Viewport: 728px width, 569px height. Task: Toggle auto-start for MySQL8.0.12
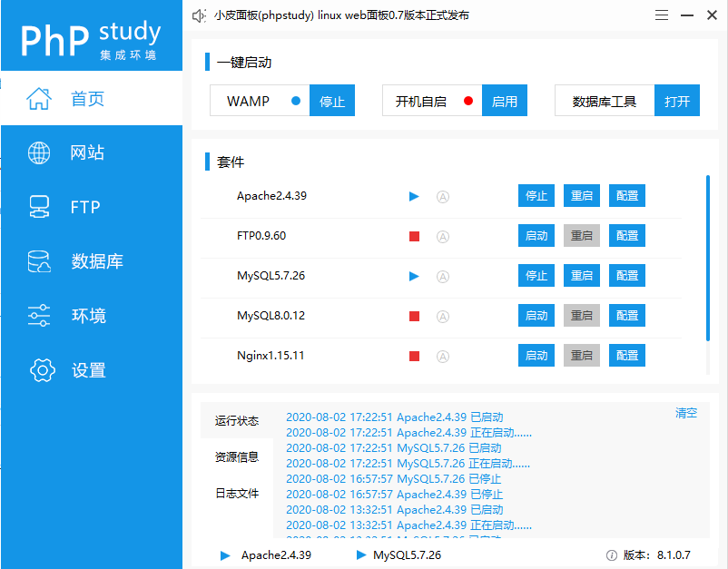pos(442,315)
